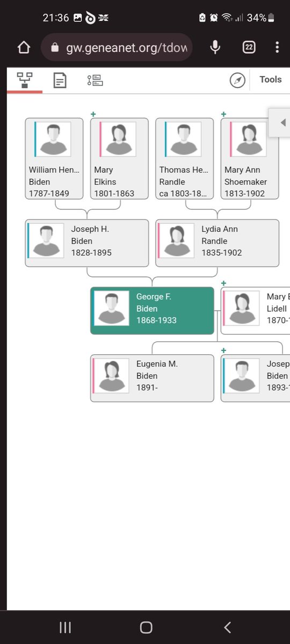Open Joseph Biden 1893 child card
Screen dimensions: 290x644
point(256,378)
